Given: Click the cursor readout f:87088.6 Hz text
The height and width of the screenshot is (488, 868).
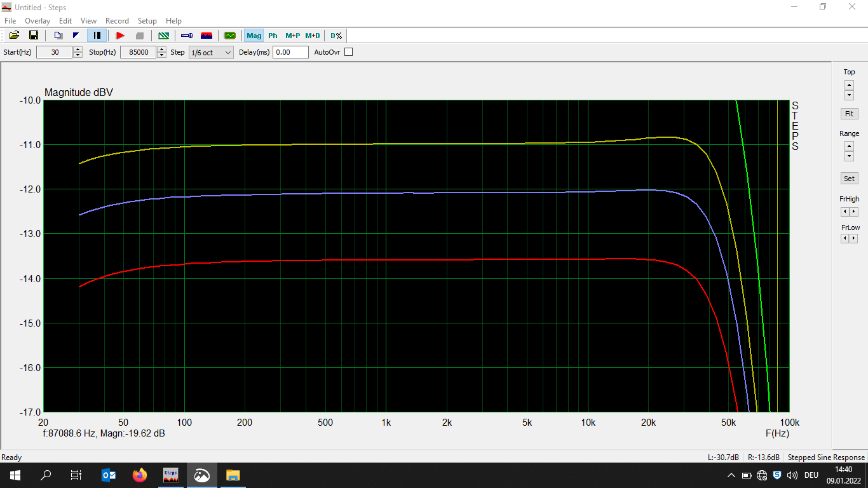Looking at the screenshot, I should tap(104, 433).
